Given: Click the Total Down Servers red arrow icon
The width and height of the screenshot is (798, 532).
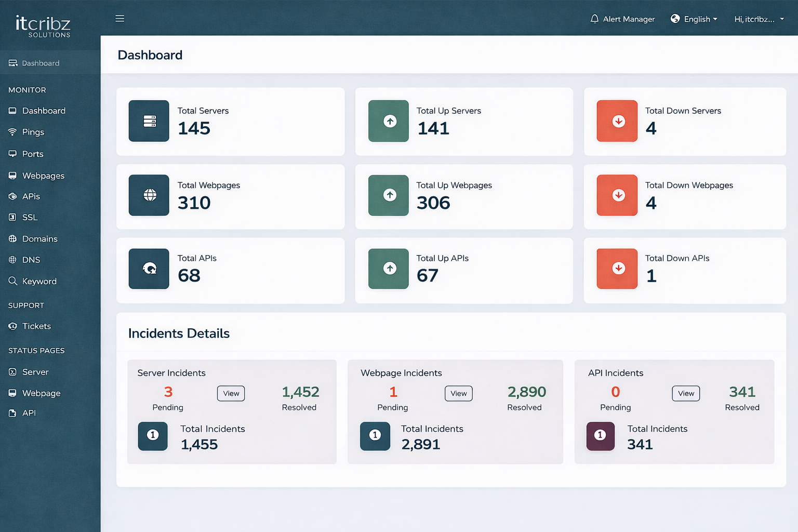Looking at the screenshot, I should (x=617, y=121).
